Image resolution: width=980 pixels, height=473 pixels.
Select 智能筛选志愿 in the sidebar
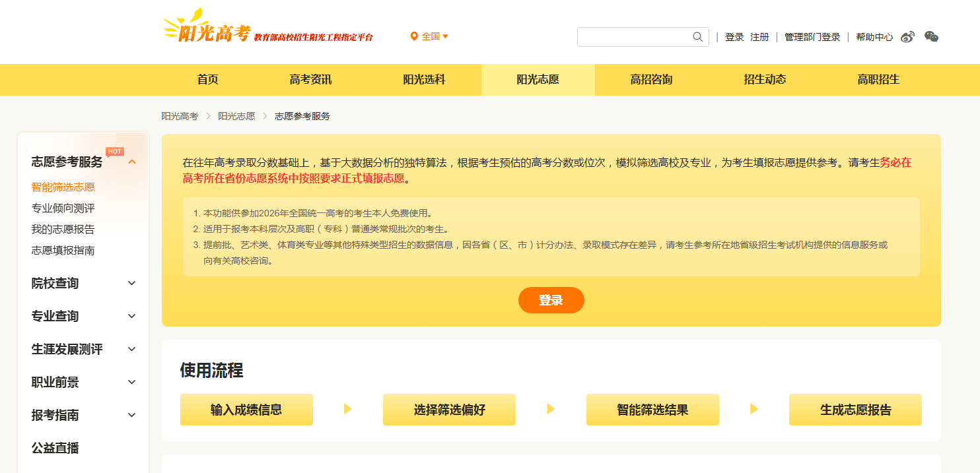click(63, 187)
